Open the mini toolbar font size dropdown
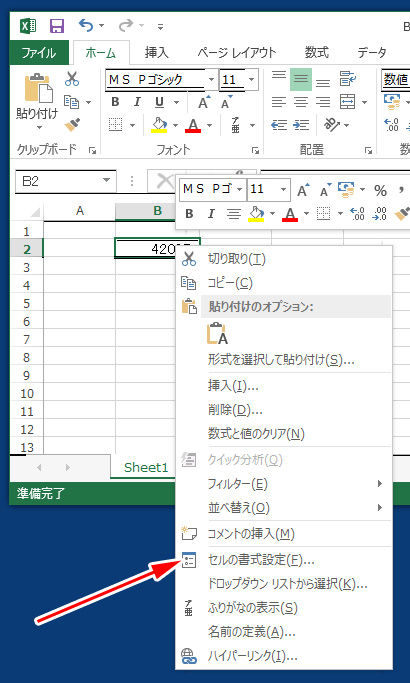This screenshot has height=683, width=410. (284, 189)
